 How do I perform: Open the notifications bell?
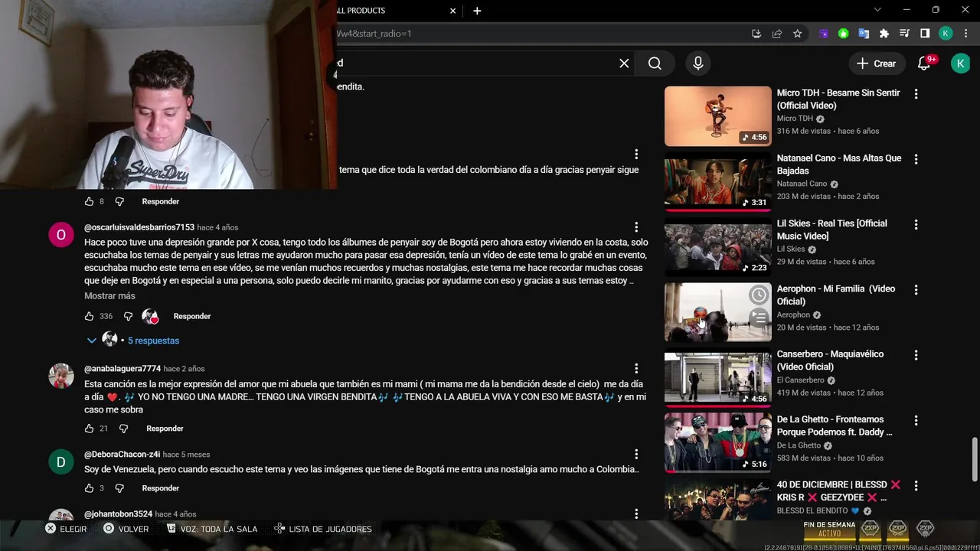pyautogui.click(x=924, y=64)
